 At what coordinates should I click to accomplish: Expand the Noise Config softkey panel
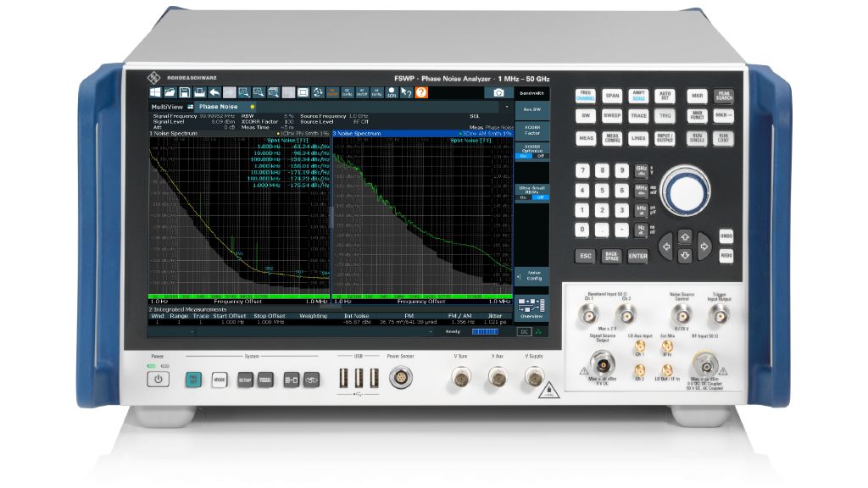[x=531, y=275]
